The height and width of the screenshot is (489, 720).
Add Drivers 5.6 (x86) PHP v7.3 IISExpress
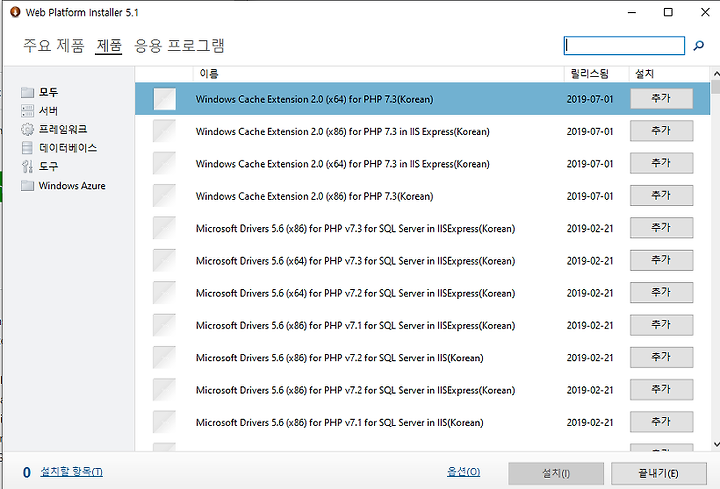click(661, 228)
